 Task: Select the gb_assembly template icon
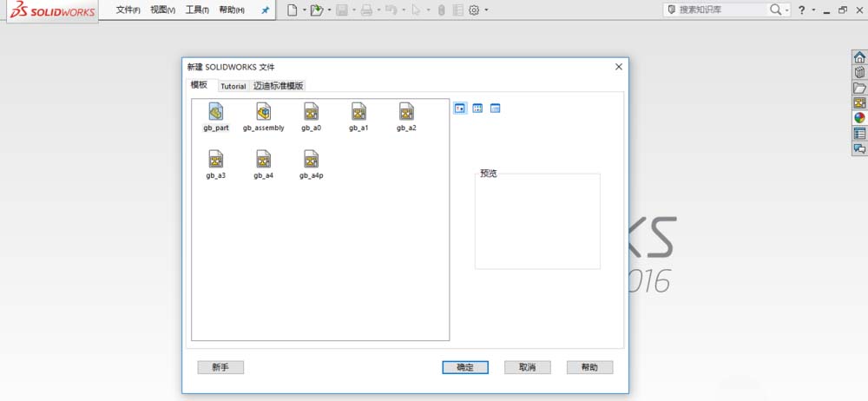click(264, 111)
